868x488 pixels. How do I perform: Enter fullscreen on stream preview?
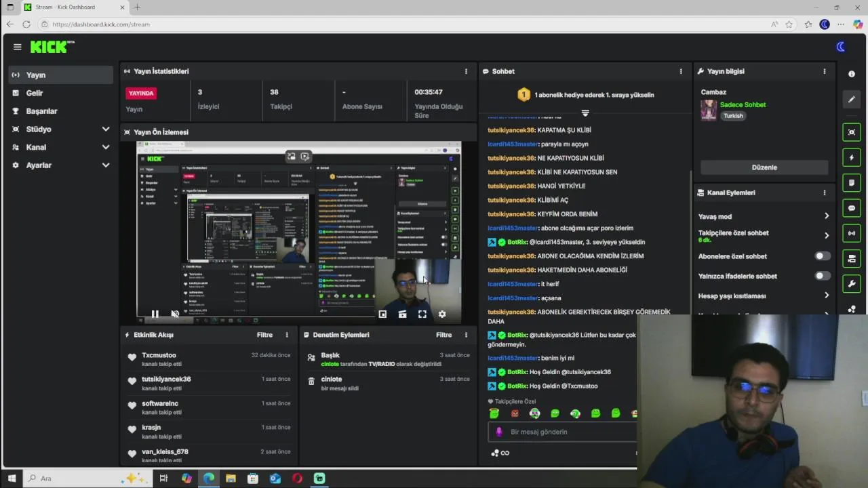click(422, 314)
